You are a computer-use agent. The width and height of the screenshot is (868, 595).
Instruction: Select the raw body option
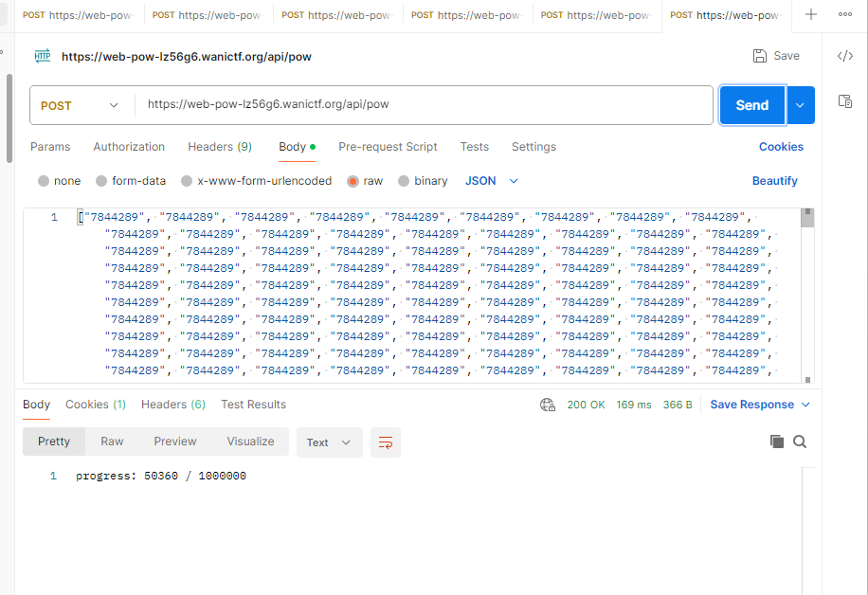click(x=365, y=181)
